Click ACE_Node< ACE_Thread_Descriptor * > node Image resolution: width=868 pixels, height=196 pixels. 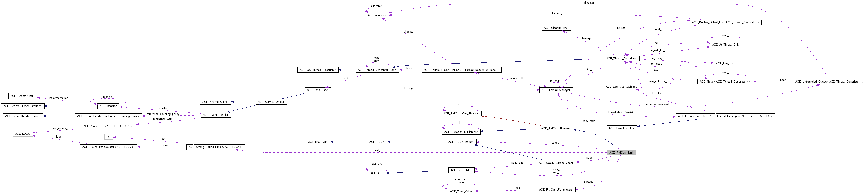(725, 82)
